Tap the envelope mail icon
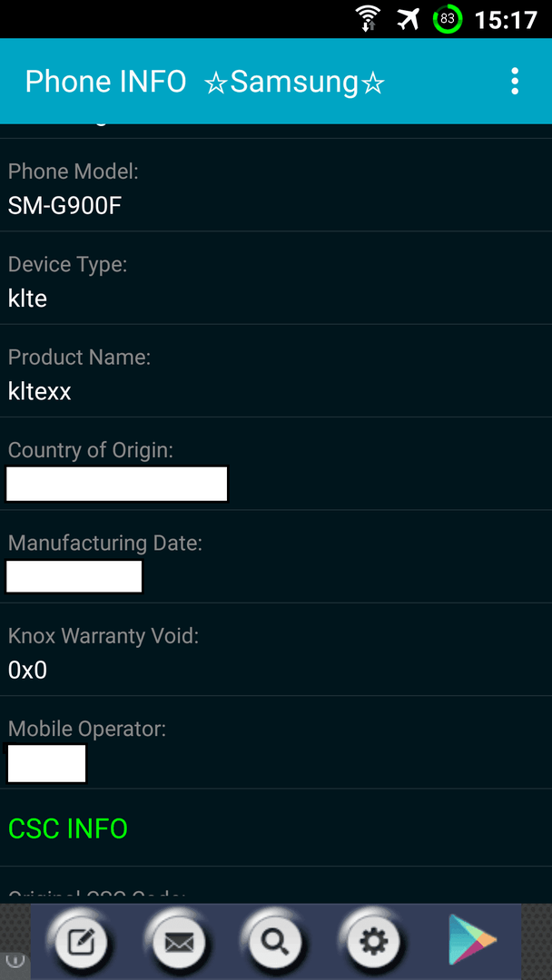Screen dimensions: 552x980 179,940
